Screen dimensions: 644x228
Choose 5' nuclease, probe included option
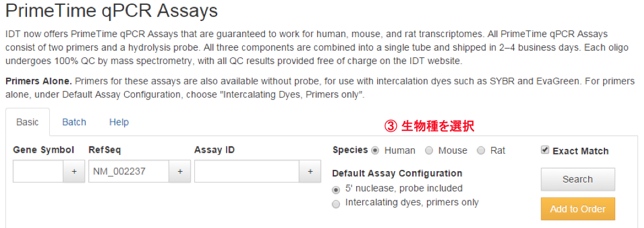(x=336, y=190)
